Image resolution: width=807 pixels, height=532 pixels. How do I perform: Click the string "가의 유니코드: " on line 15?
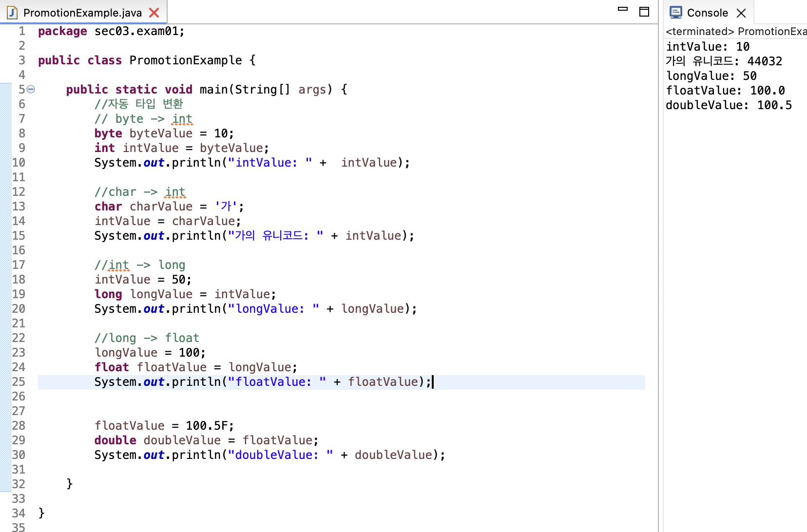point(275,236)
